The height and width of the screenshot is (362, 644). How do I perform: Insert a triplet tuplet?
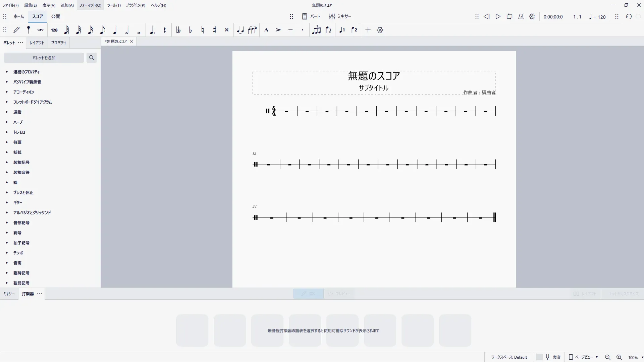click(x=316, y=30)
